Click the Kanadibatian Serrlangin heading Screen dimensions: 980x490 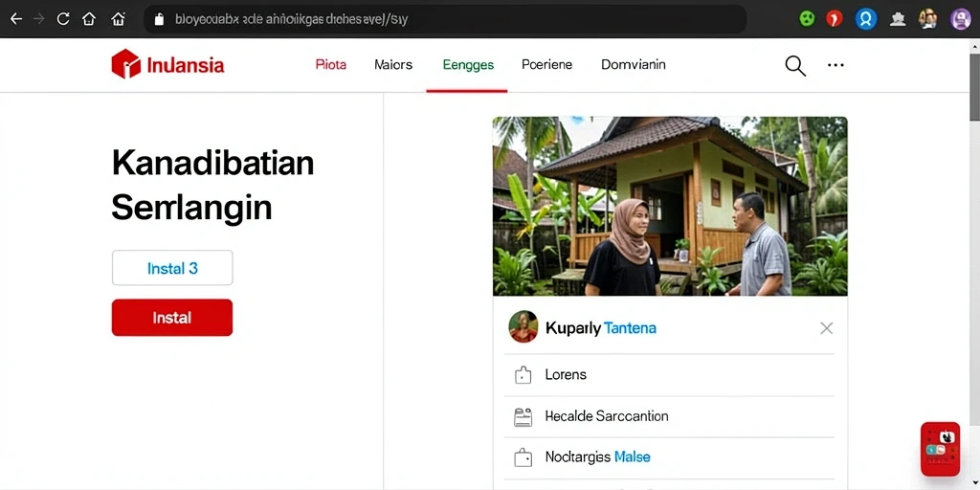212,186
